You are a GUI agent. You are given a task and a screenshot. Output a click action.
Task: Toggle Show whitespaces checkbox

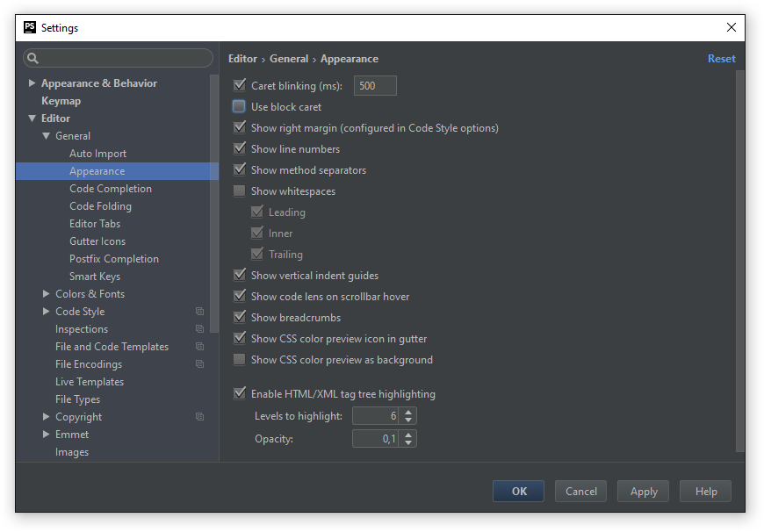coord(239,191)
